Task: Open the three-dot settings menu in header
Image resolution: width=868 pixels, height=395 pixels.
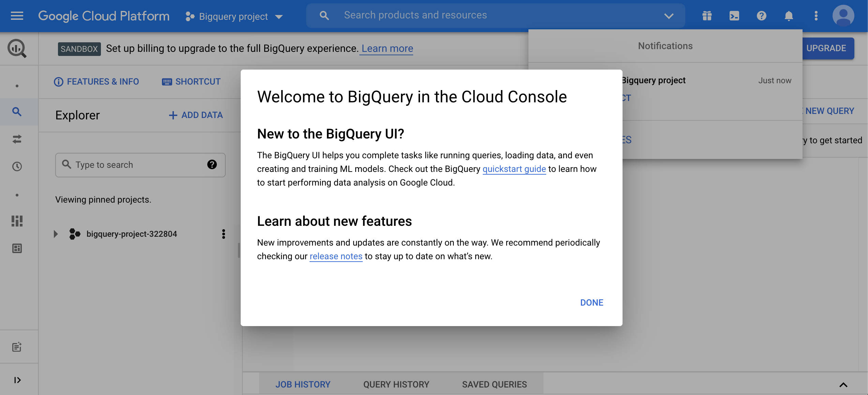Action: (x=816, y=16)
